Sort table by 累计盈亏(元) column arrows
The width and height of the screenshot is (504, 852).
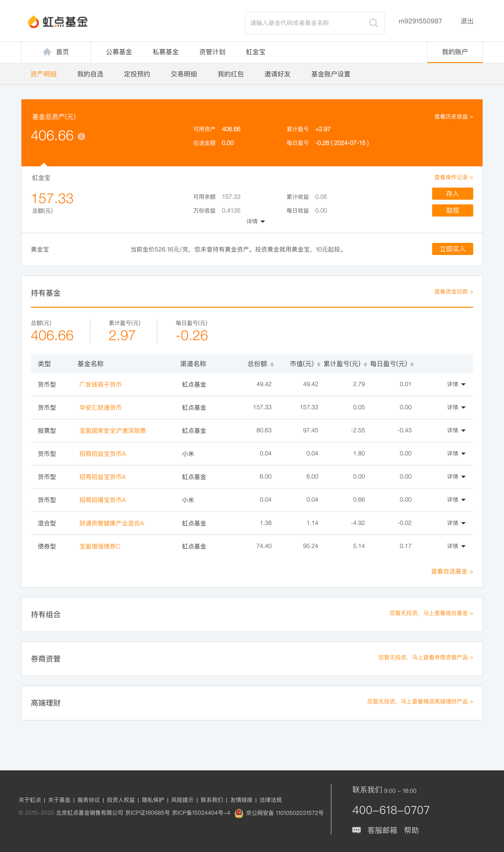[365, 364]
